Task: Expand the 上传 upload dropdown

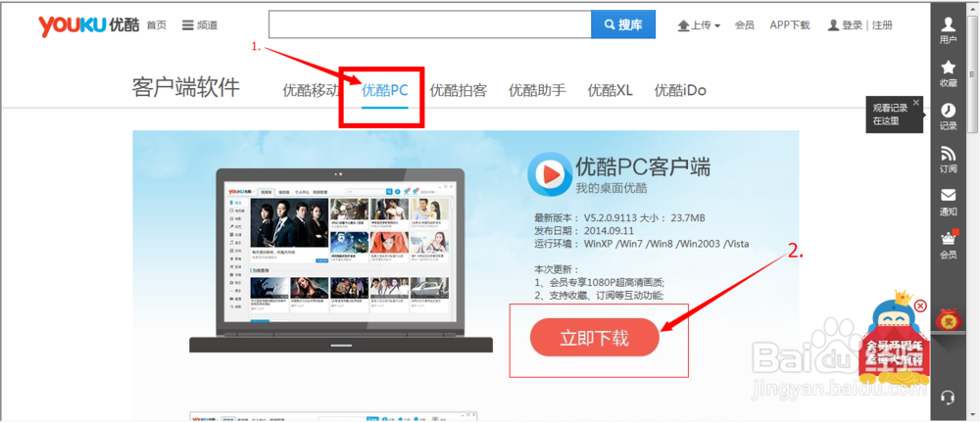Action: coord(699,25)
